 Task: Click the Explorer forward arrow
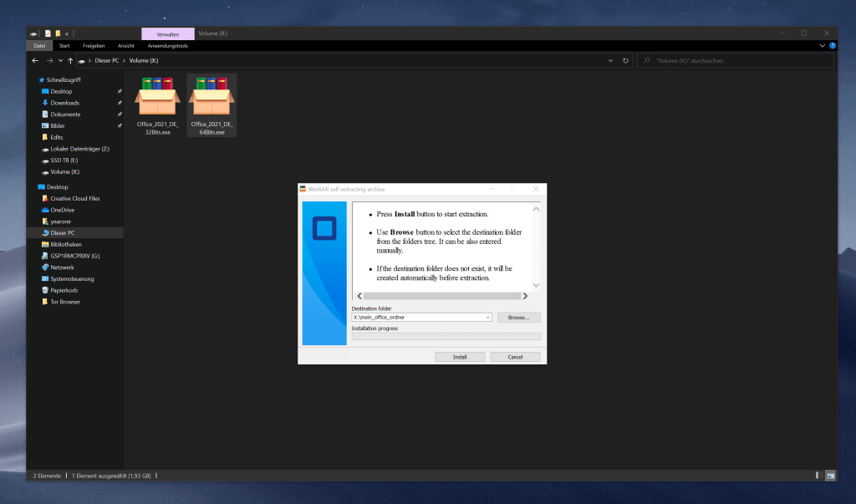[x=49, y=61]
